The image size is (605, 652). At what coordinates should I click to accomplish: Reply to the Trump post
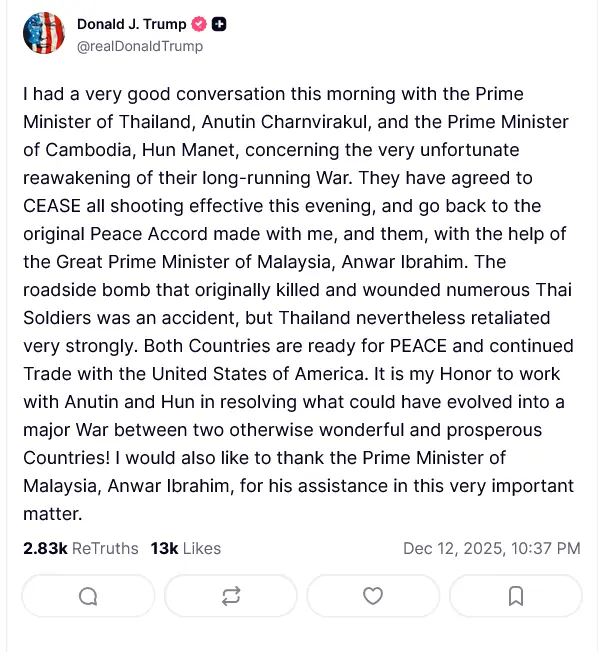pos(88,596)
